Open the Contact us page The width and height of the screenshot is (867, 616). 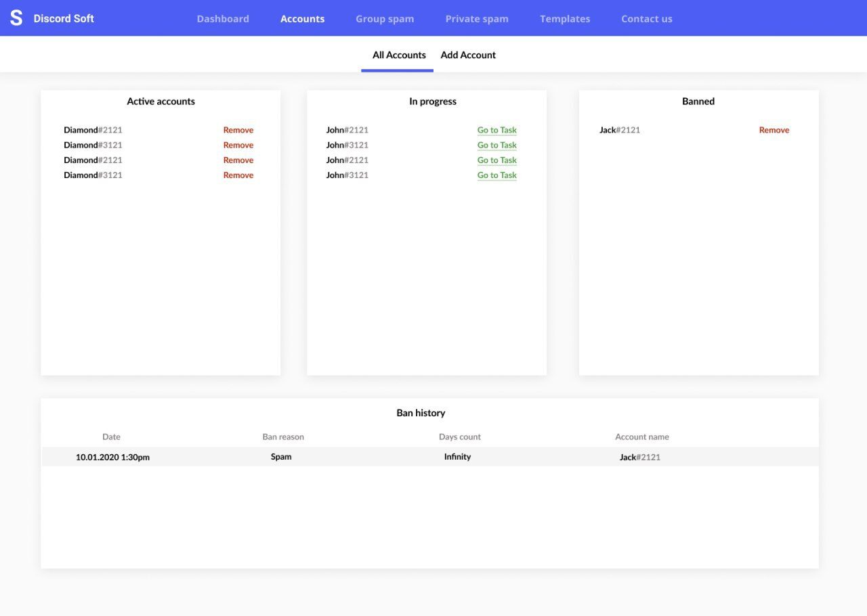[x=647, y=19]
